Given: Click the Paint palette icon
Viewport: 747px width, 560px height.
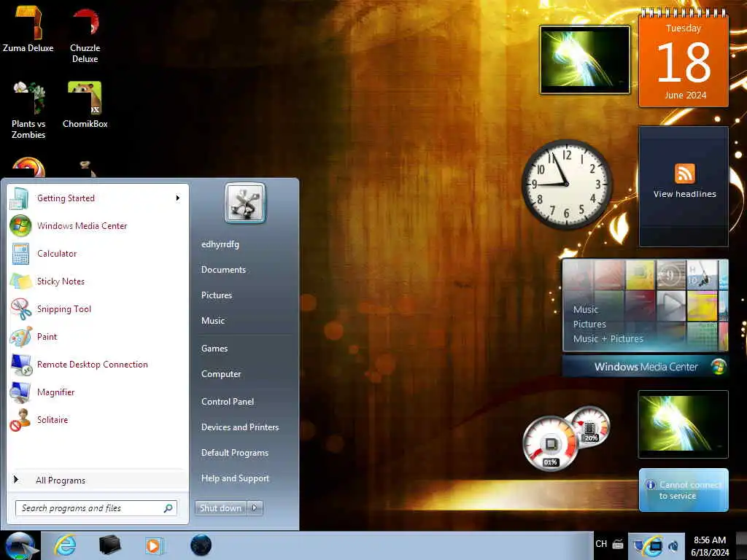Looking at the screenshot, I should [x=20, y=337].
